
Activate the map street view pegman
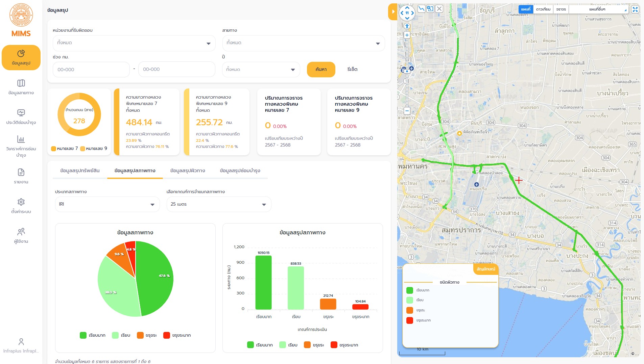click(x=407, y=26)
